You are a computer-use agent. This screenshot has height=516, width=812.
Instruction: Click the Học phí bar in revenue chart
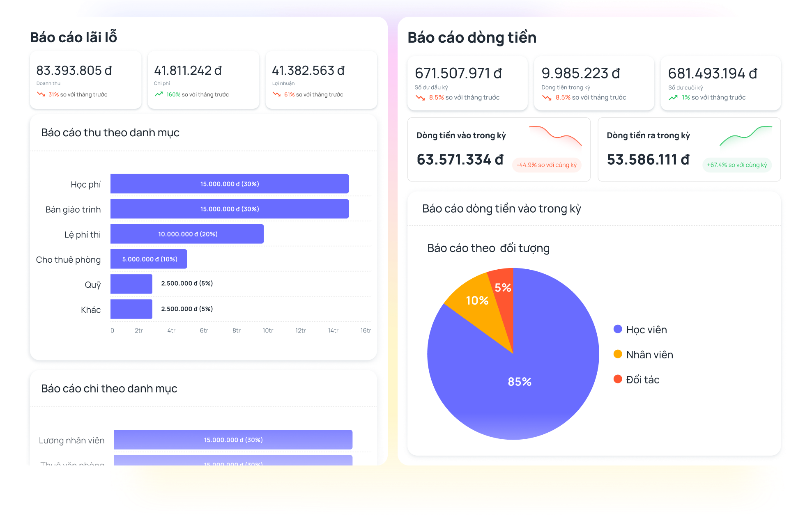(229, 184)
